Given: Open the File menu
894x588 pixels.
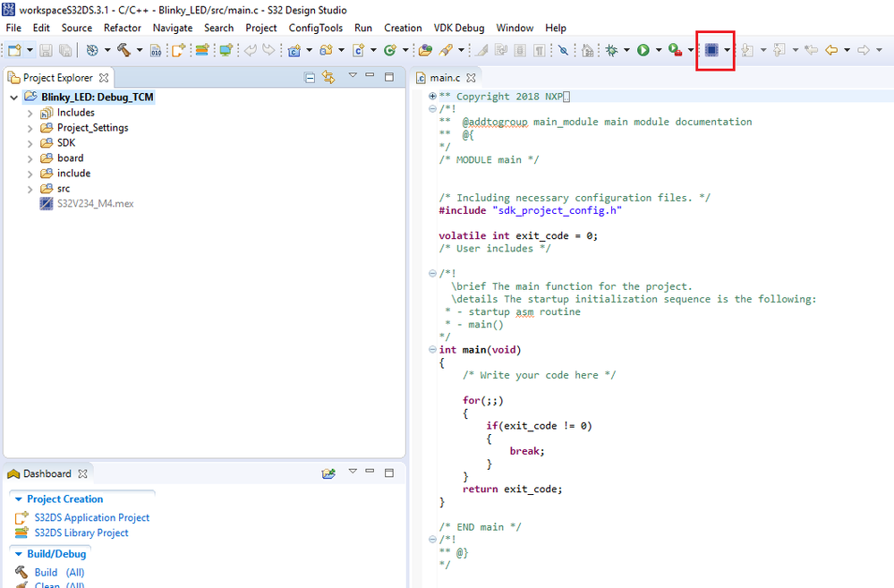Looking at the screenshot, I should (13, 28).
